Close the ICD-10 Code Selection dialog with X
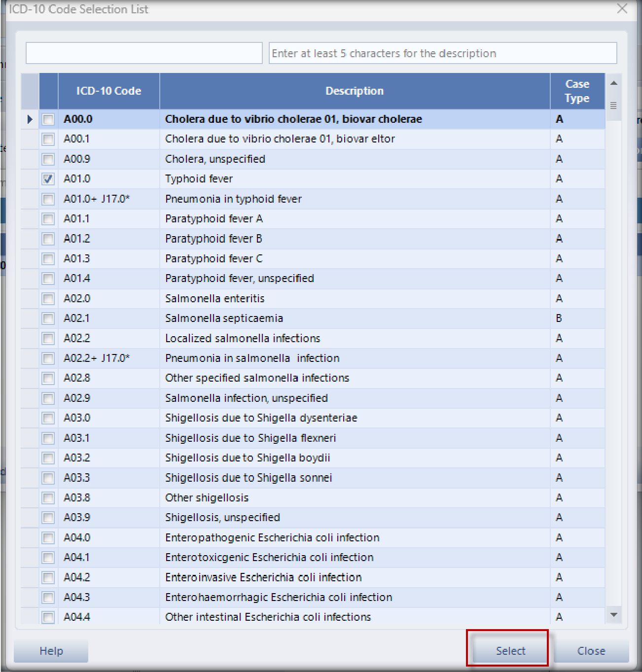The width and height of the screenshot is (642, 672). [x=622, y=9]
